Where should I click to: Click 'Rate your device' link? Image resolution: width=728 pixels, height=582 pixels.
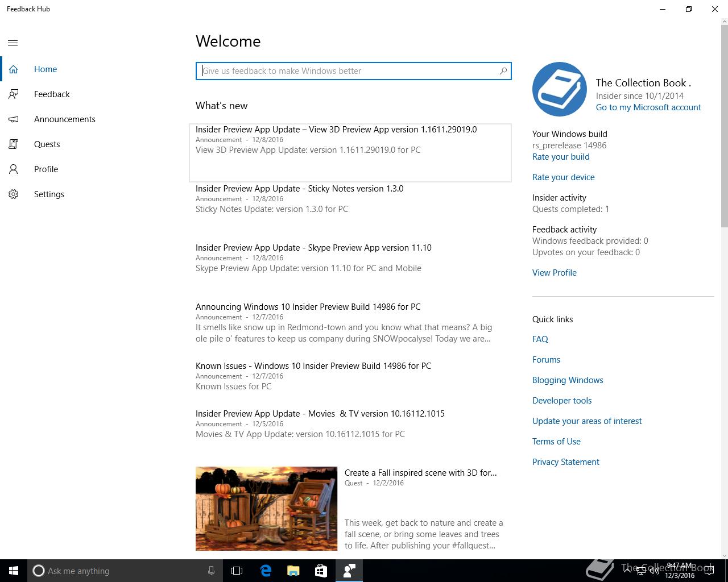[x=563, y=177]
